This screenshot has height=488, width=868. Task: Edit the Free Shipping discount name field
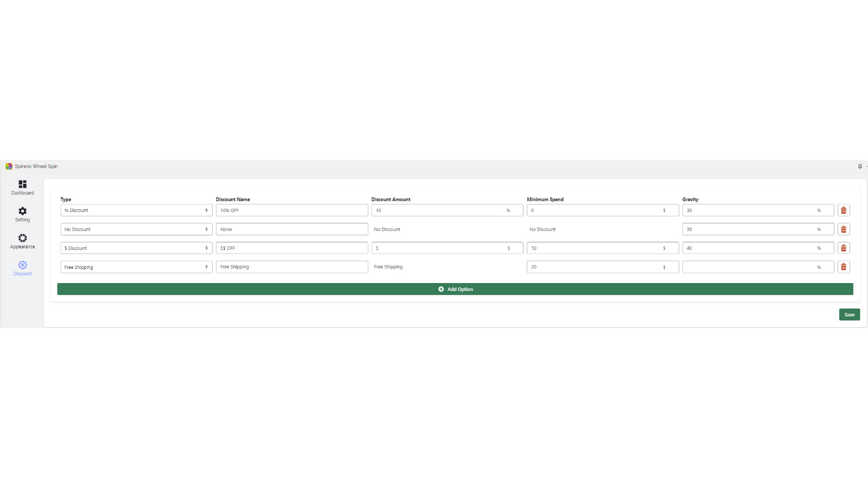[x=292, y=267]
